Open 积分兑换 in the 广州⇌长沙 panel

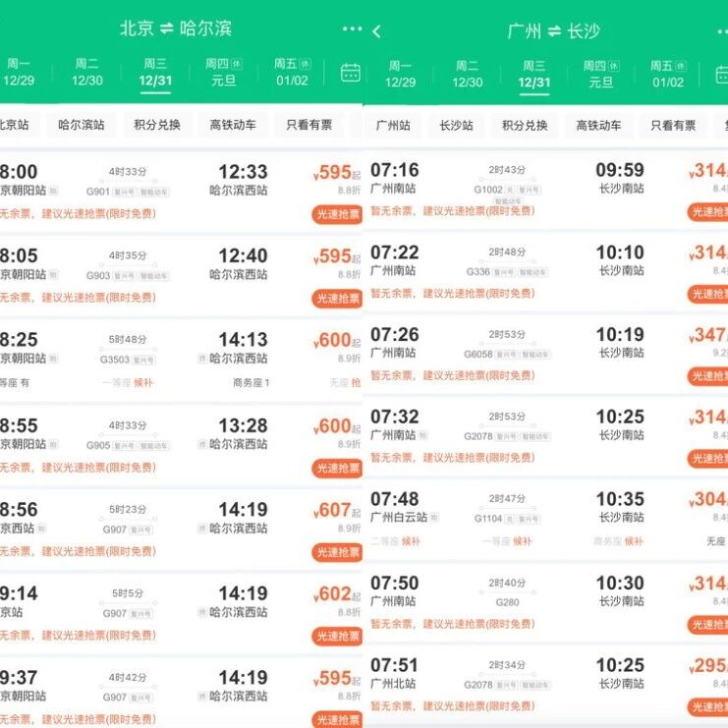526,126
